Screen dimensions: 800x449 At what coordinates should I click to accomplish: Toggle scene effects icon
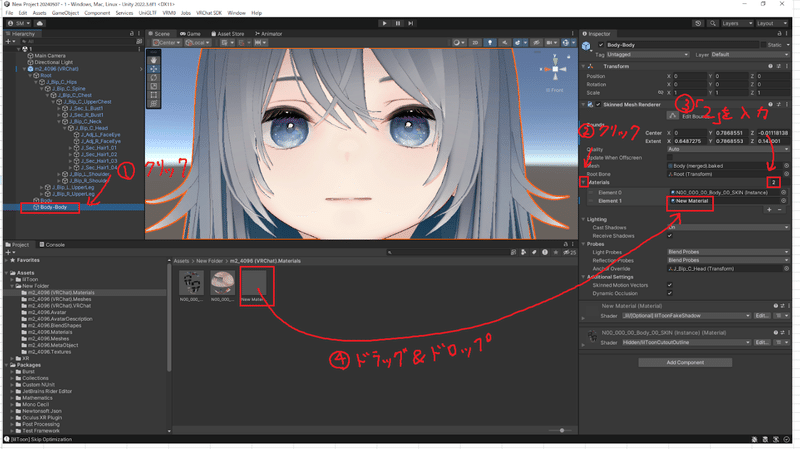(519, 43)
